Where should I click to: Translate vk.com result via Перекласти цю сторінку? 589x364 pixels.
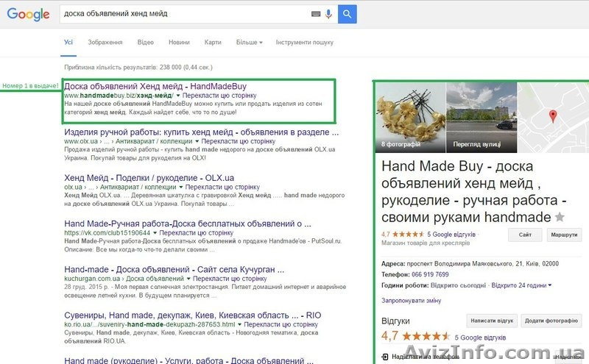(196, 233)
